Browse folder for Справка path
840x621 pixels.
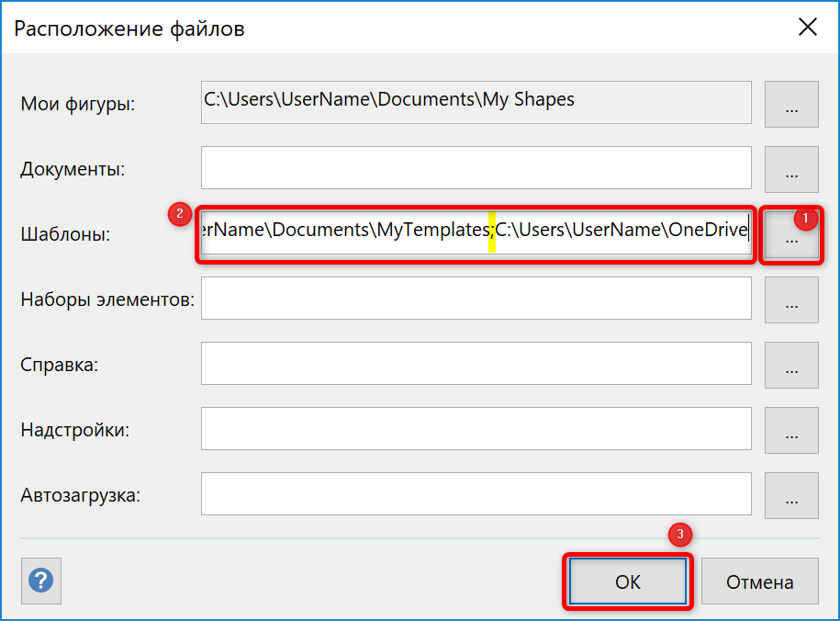click(791, 366)
